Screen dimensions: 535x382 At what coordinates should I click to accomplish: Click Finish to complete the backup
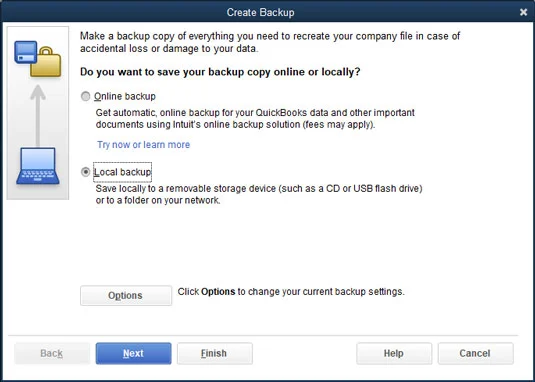coord(215,353)
